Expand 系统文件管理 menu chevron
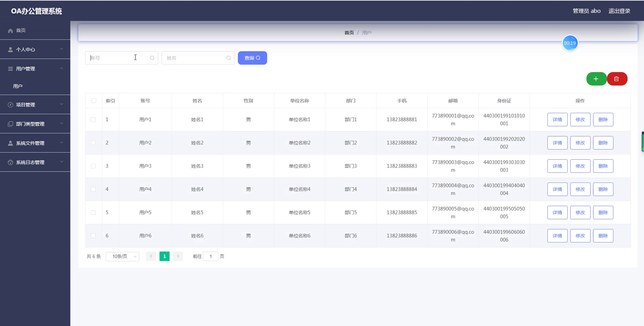This screenshot has width=644, height=326. [62, 143]
